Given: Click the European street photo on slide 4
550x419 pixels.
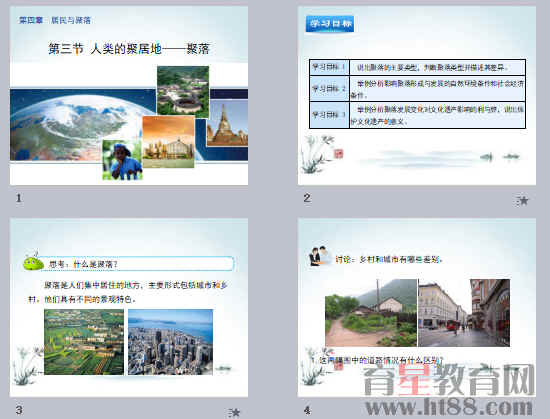Looking at the screenshot, I should (464, 313).
